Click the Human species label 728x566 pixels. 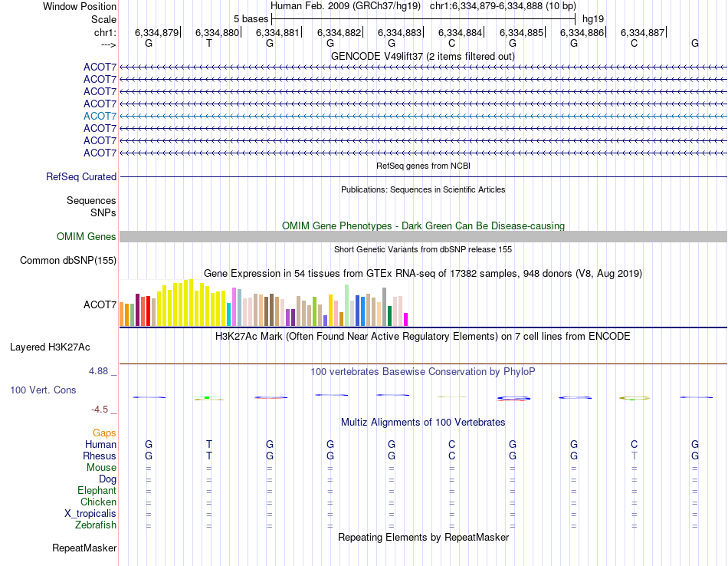pyautogui.click(x=100, y=445)
